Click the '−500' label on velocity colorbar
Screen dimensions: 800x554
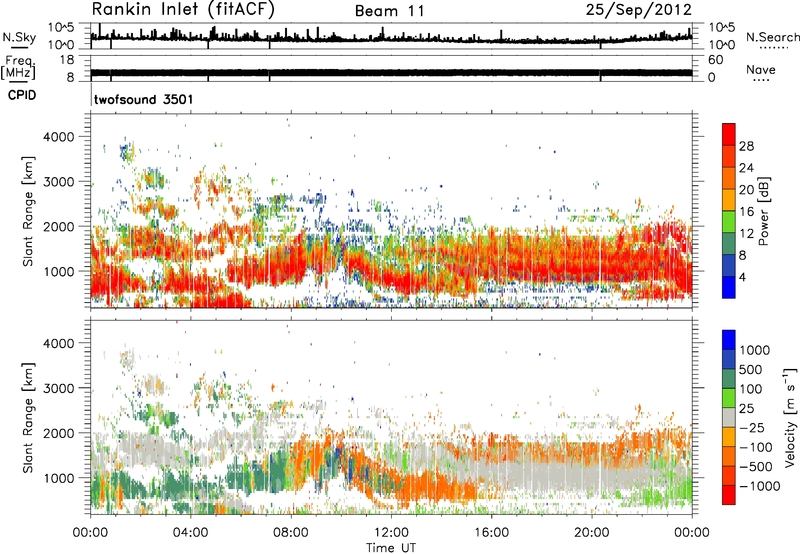[x=756, y=467]
